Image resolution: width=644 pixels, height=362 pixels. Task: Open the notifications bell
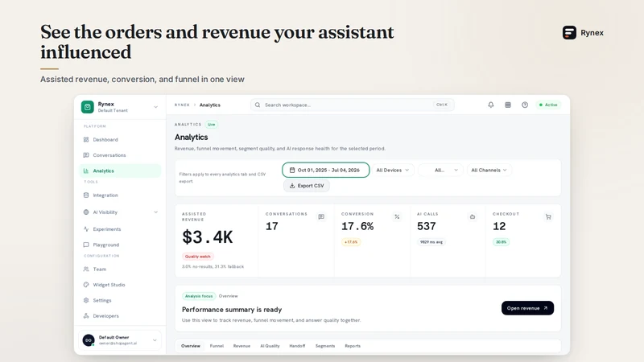point(491,105)
